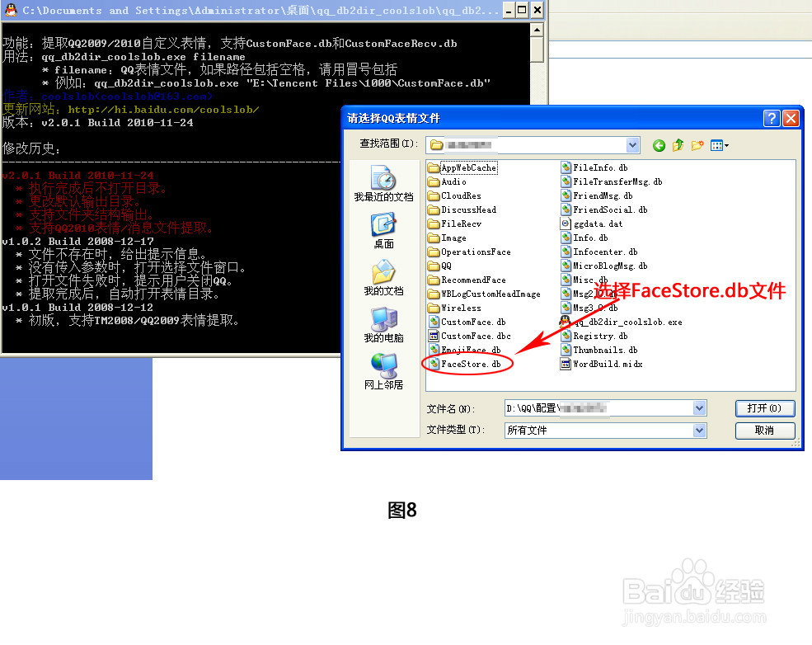Select the ggdata.dat file
Image resolution: width=812 pixels, height=645 pixels.
click(592, 224)
